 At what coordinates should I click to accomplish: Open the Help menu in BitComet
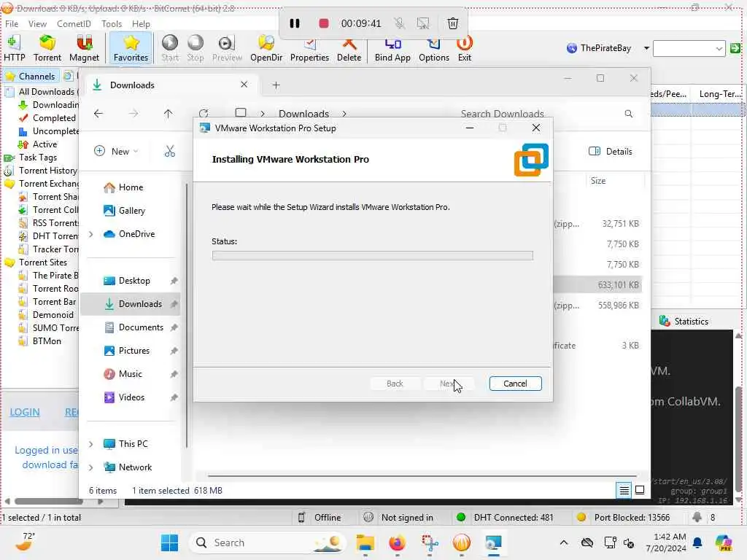[x=141, y=24]
